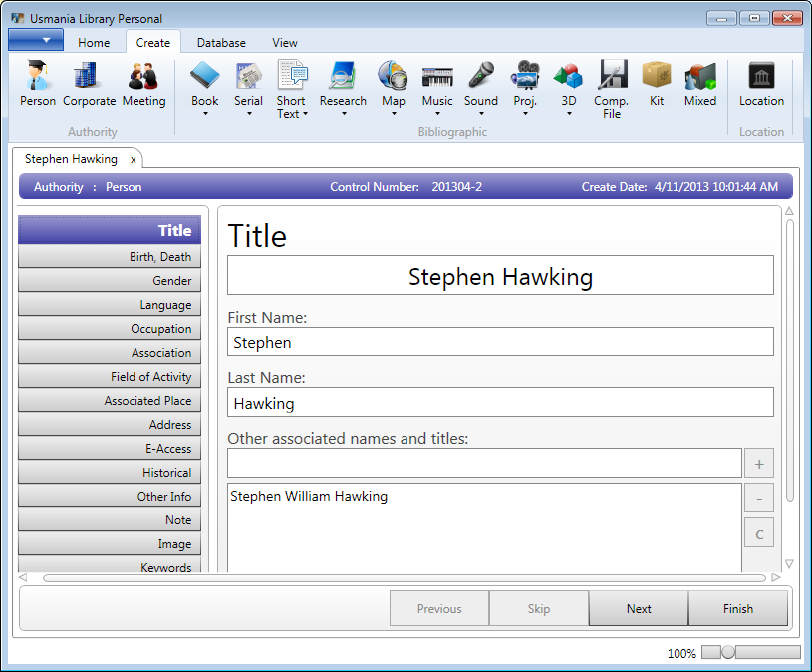This screenshot has height=672, width=812.
Task: Click the Research icon
Action: click(343, 76)
